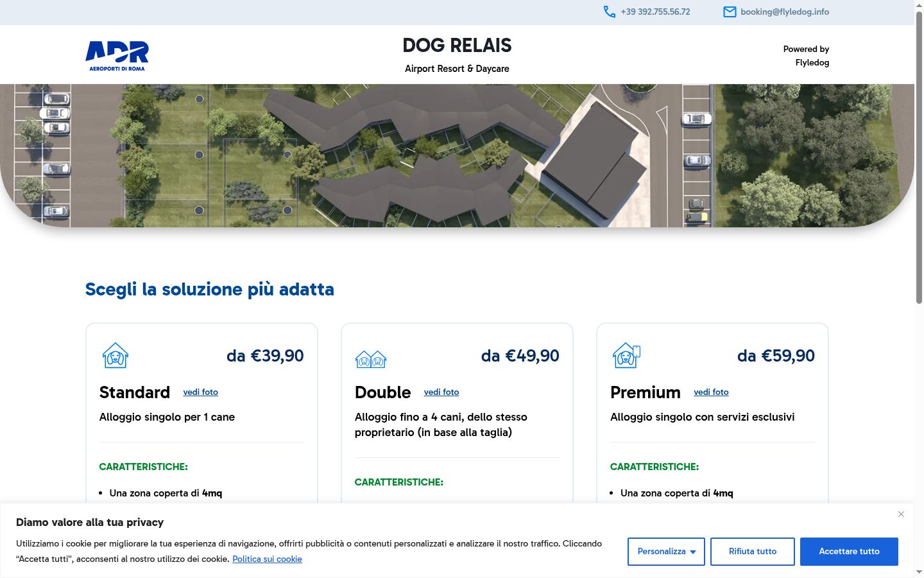The width and height of the screenshot is (924, 578).
Task: Click 'Diamo valore alla tua privacy' heading
Action: click(x=90, y=522)
